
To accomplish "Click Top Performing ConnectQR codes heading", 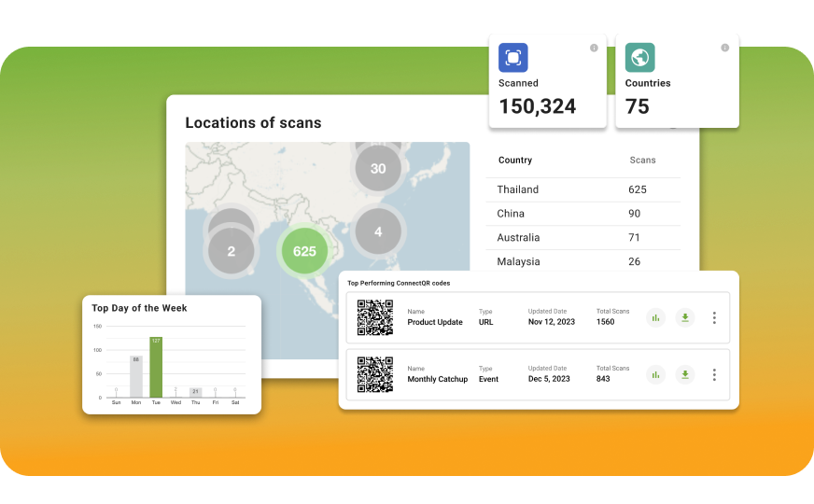I will (399, 283).
